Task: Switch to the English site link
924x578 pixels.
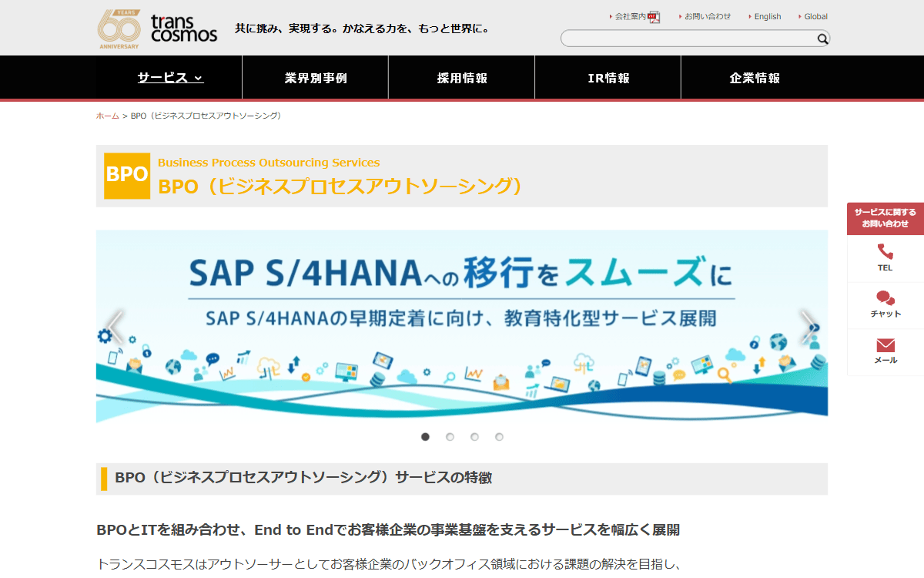Action: tap(768, 16)
